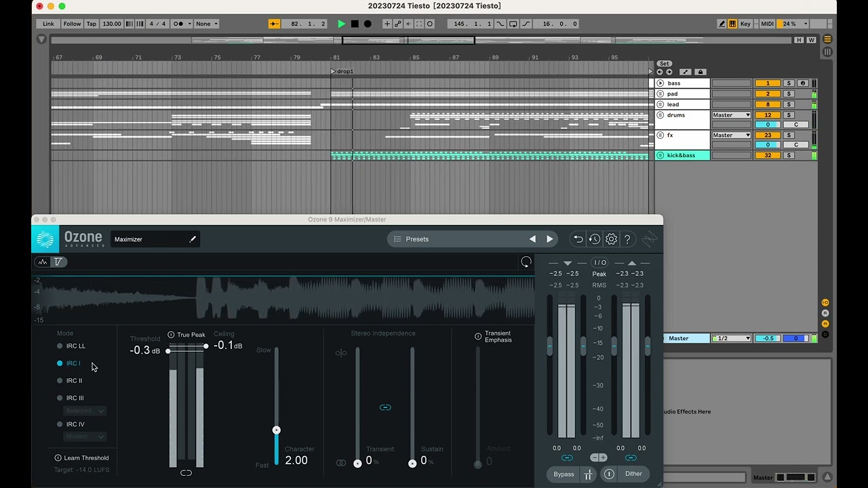Click the Transient slider handle
Viewport: 868px width, 488px height.
click(357, 464)
